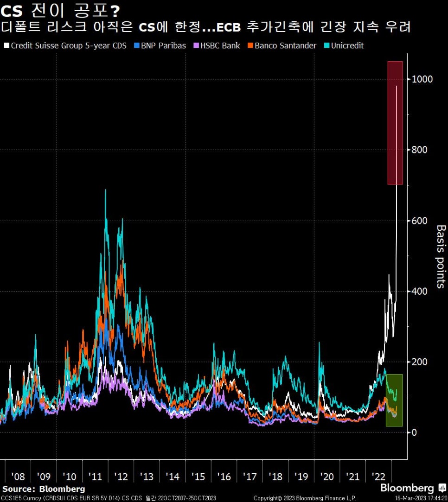Select the 'Unicredit' legend label
Image resolution: width=448 pixels, height=502 pixels.
click(x=347, y=46)
